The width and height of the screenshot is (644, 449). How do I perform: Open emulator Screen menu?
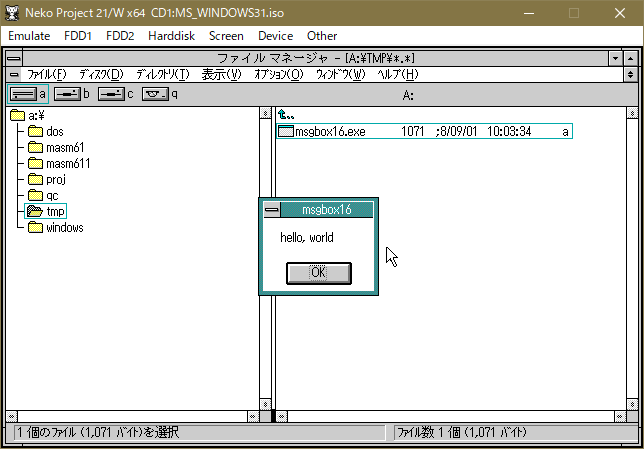pyautogui.click(x=226, y=36)
